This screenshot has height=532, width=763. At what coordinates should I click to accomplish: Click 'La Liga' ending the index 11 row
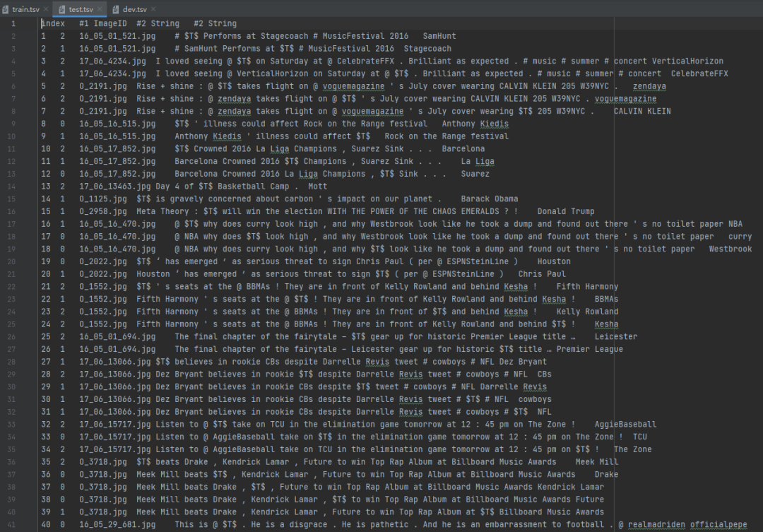[478, 162]
